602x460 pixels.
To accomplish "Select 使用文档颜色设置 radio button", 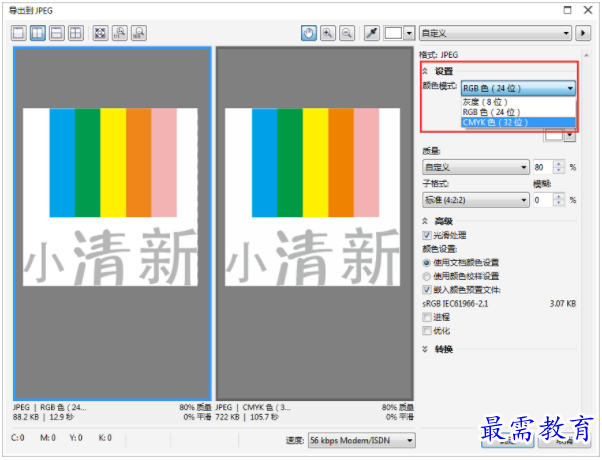I will [x=427, y=263].
